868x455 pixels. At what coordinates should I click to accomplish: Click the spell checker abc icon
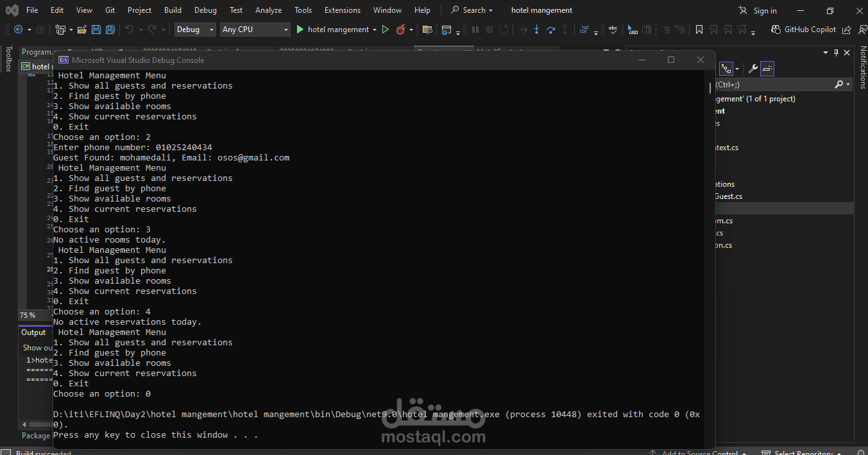click(x=613, y=30)
